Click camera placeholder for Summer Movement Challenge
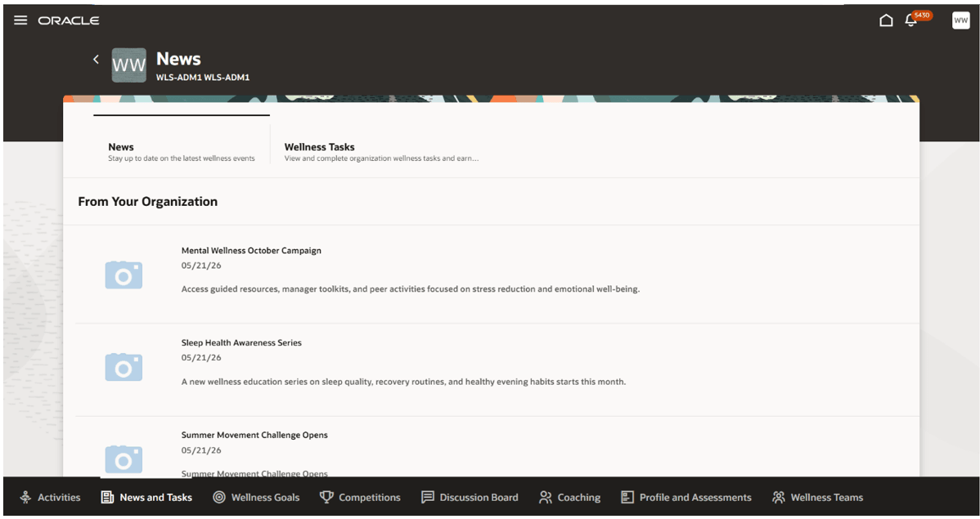 pyautogui.click(x=124, y=459)
